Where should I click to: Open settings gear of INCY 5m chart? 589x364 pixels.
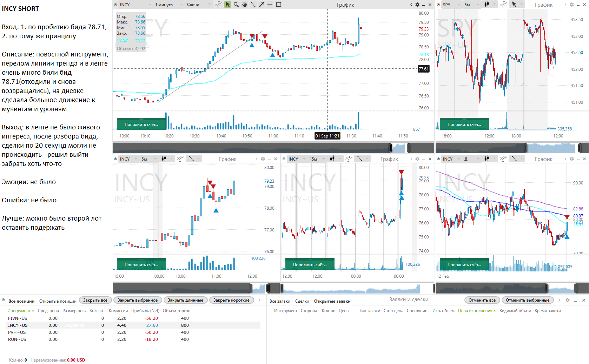(x=263, y=159)
